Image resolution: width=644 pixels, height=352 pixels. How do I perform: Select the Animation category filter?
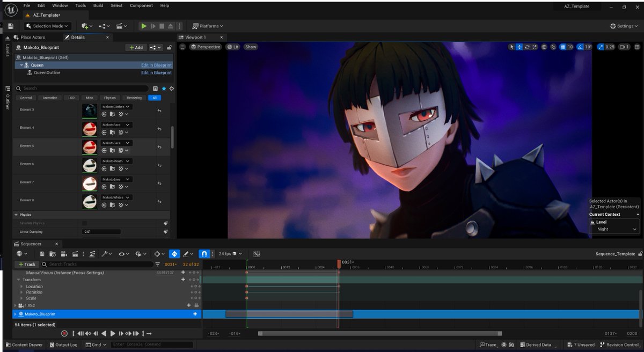pyautogui.click(x=49, y=98)
